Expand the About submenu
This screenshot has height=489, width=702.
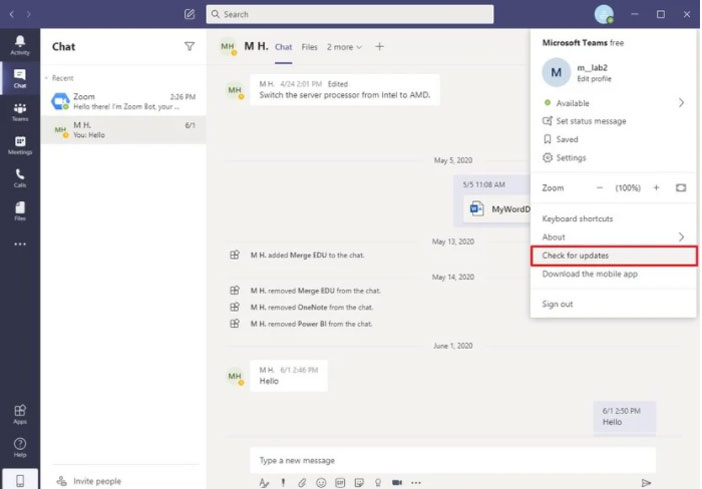[681, 237]
